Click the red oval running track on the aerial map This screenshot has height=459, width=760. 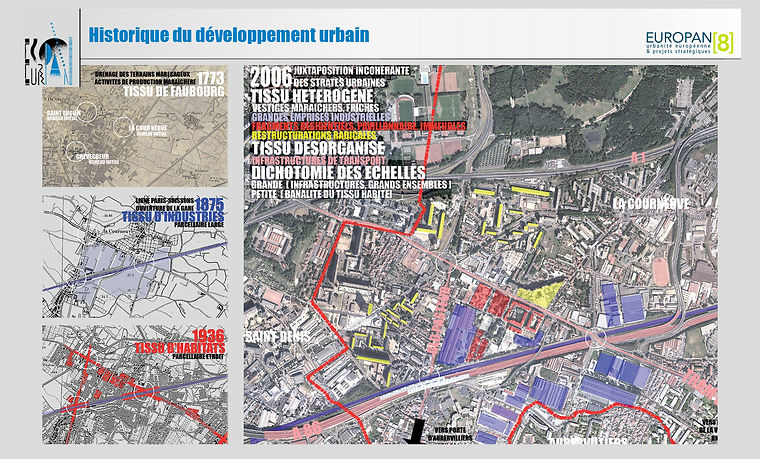pos(661,272)
